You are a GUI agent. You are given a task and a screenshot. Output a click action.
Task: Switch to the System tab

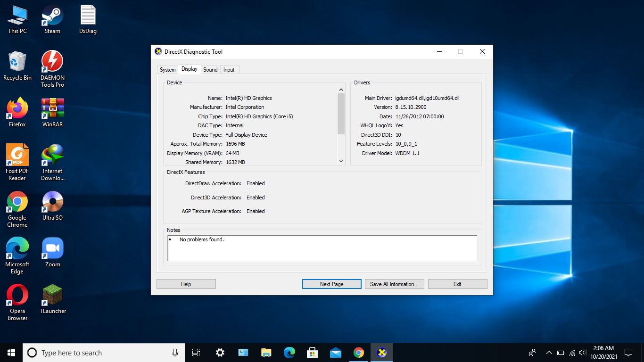pos(167,69)
